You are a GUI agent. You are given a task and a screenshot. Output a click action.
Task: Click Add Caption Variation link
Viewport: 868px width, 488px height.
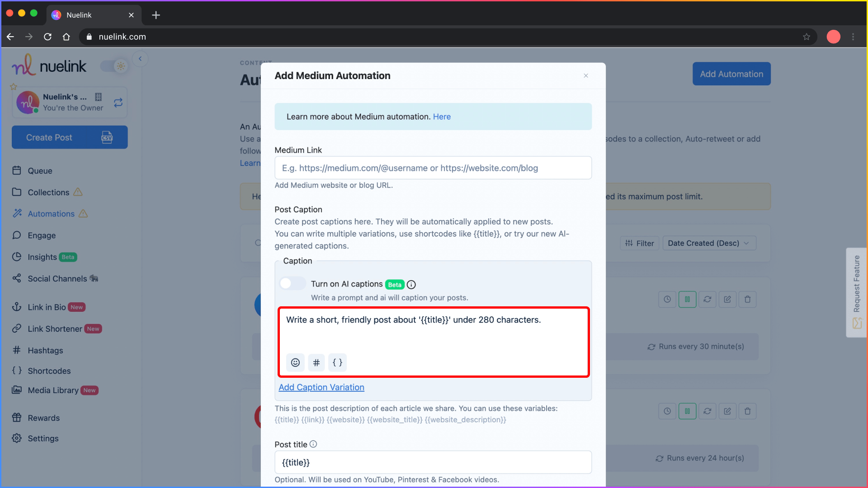click(x=321, y=387)
